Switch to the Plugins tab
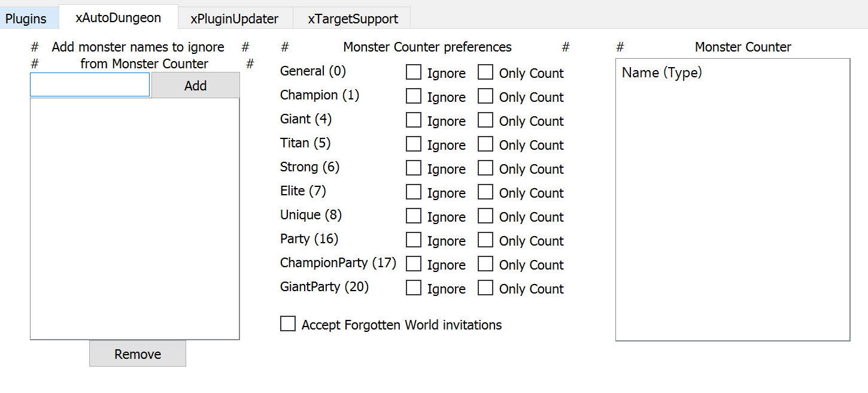Screen dimensions: 868x393 tap(26, 19)
